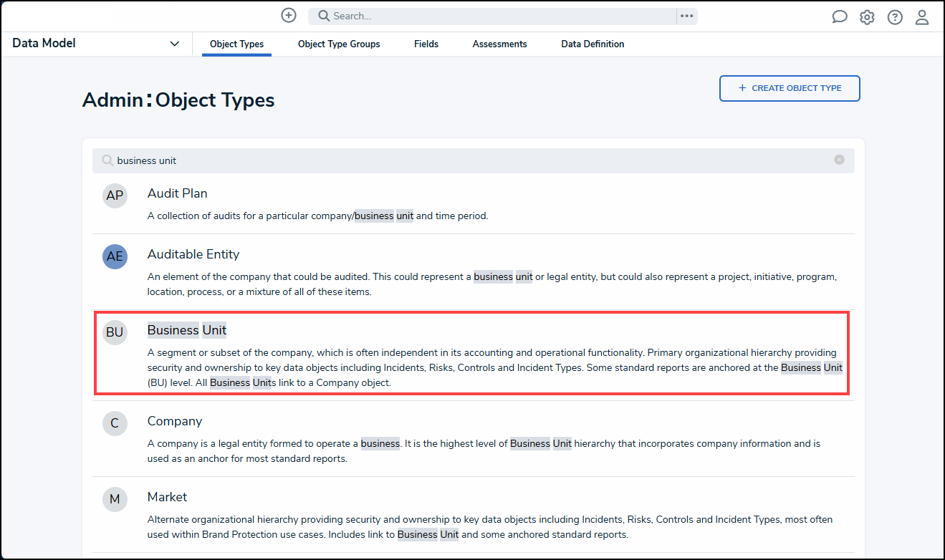
Task: Open the settings gear icon
Action: tap(867, 16)
